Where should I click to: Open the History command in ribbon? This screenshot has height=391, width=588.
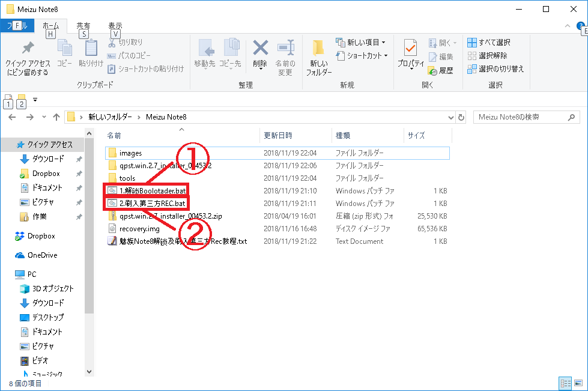(x=441, y=70)
